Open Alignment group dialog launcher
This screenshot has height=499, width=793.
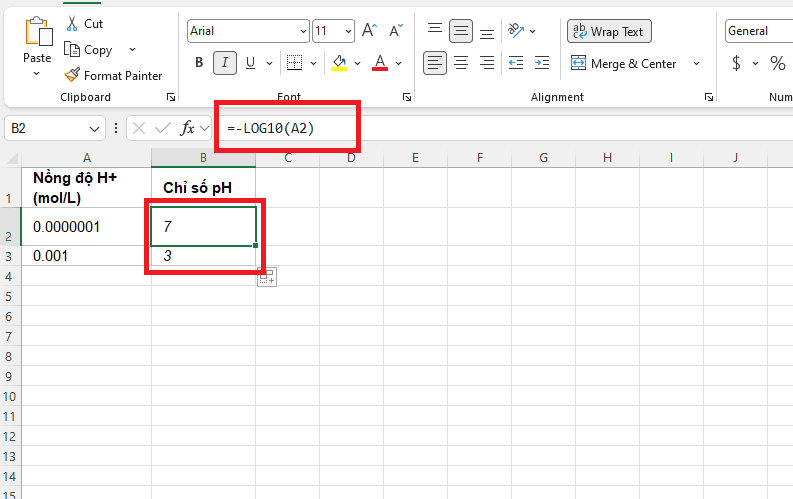pyautogui.click(x=709, y=97)
